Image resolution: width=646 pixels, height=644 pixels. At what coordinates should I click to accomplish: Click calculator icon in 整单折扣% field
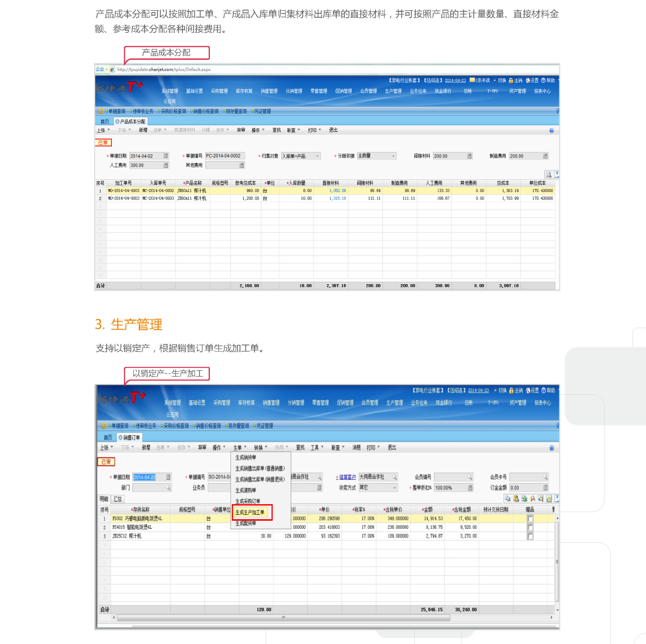click(x=470, y=488)
